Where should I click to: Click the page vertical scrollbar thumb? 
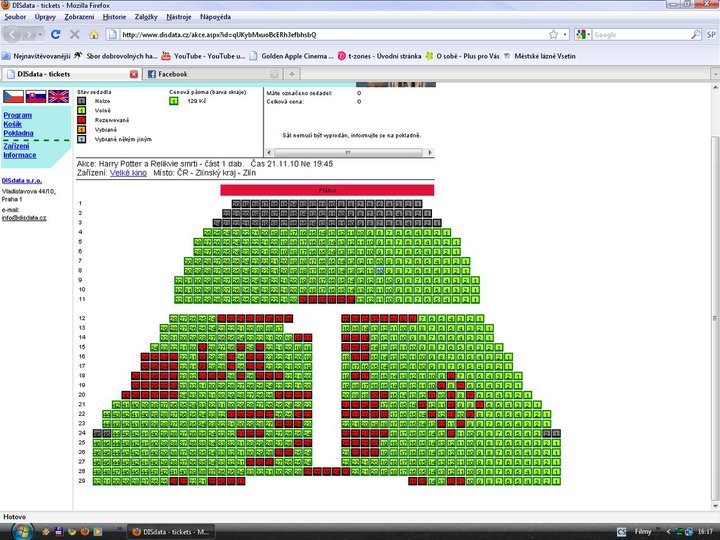click(x=715, y=318)
